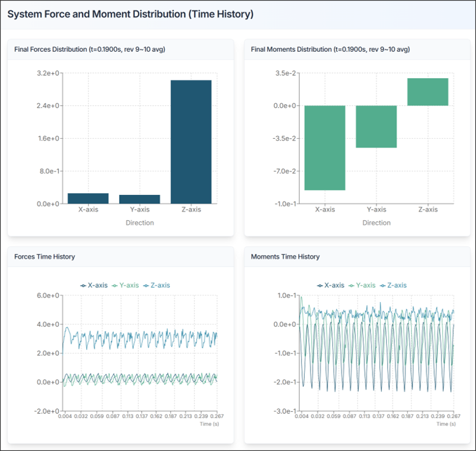The height and width of the screenshot is (451, 476).
Task: Click the Time (s) label in Moments Time History
Action: 445,423
